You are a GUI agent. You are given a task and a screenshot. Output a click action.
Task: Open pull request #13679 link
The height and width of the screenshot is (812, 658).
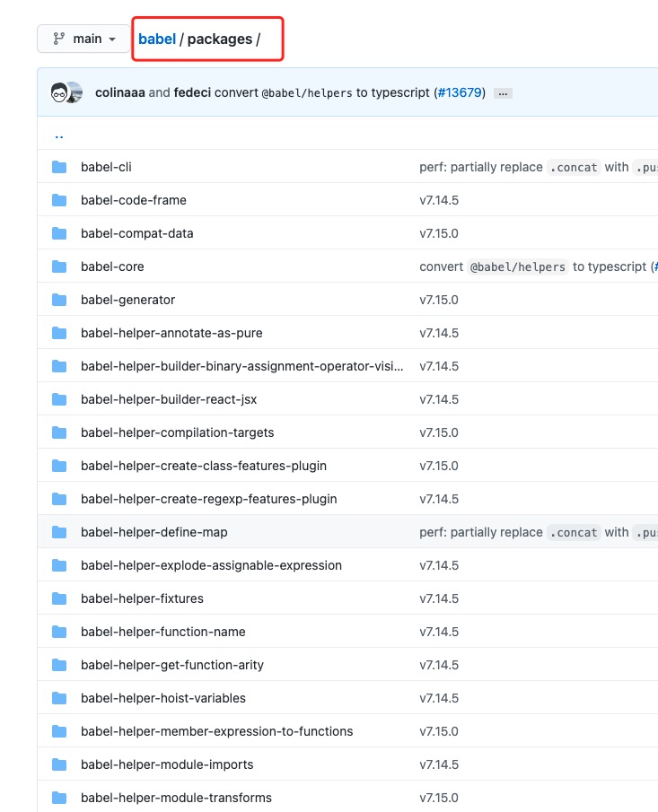click(460, 92)
